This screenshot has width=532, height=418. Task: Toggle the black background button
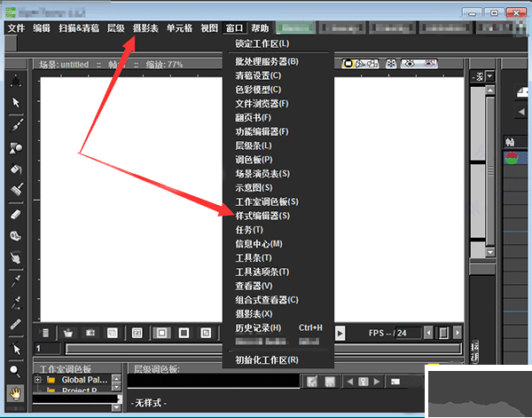tap(184, 333)
